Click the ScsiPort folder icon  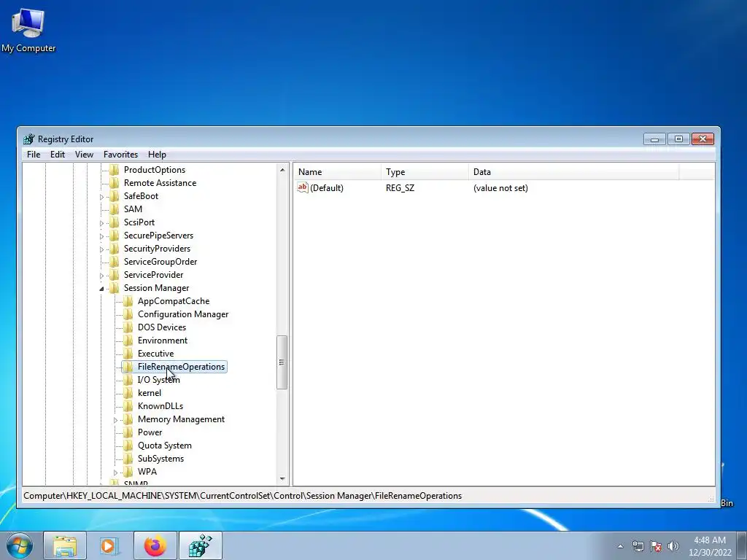[115, 222]
